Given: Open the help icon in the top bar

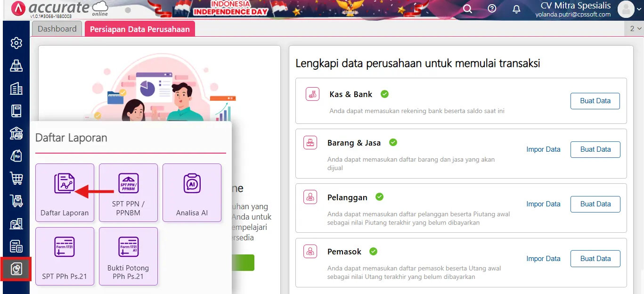Looking at the screenshot, I should tap(491, 8).
